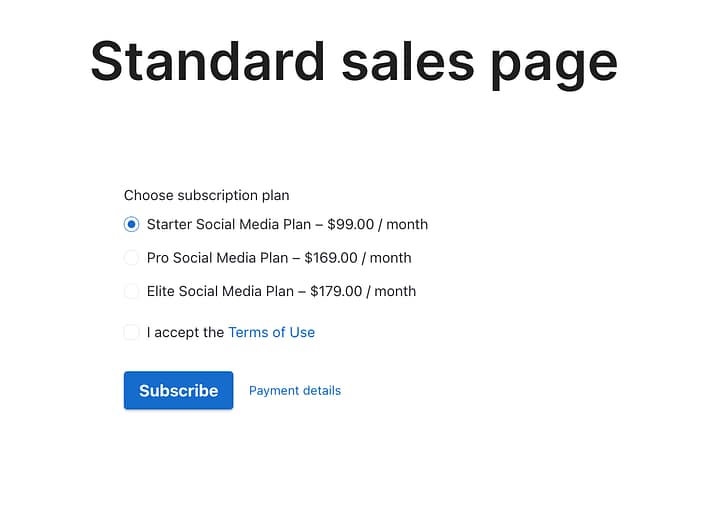This screenshot has height=511, width=712.
Task: Open the Payment details link
Action: (295, 391)
